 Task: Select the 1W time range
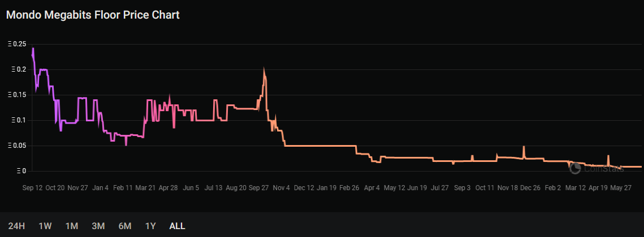[x=45, y=226]
